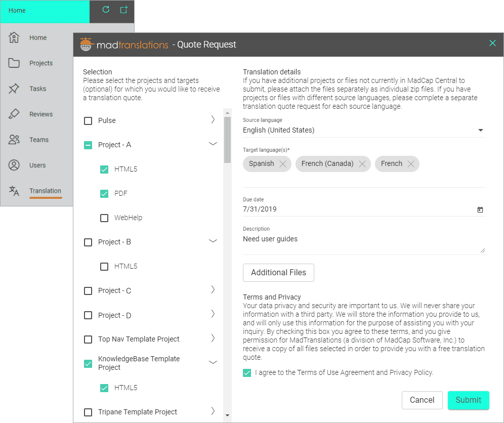Check Top Nav Template Project checkbox
504x423 pixels.
pyautogui.click(x=88, y=340)
